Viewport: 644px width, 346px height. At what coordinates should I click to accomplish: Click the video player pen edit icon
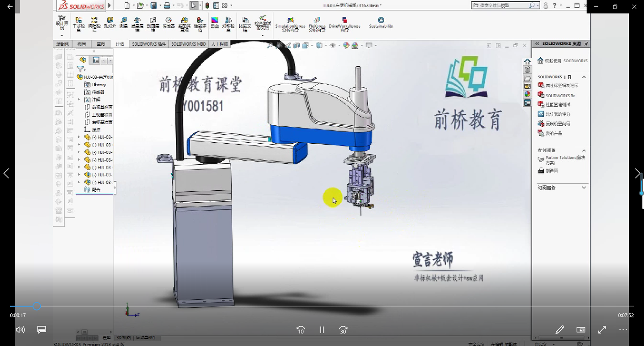pos(559,330)
